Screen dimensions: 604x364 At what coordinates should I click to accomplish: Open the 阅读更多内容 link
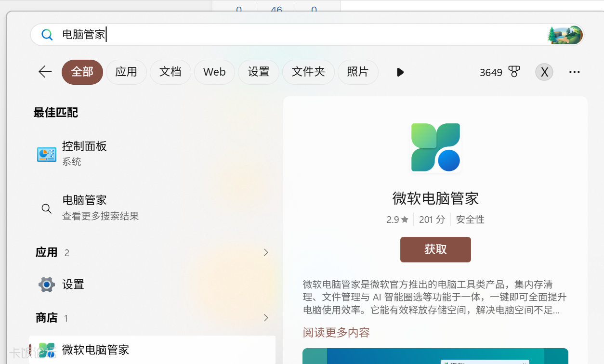coord(336,332)
